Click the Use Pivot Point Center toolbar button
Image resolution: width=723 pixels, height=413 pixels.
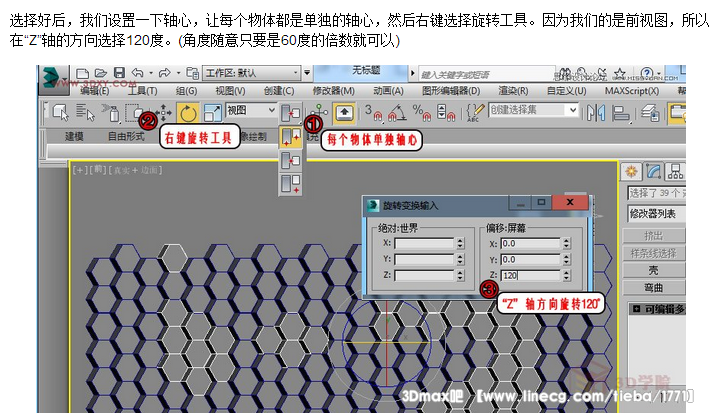click(x=291, y=112)
